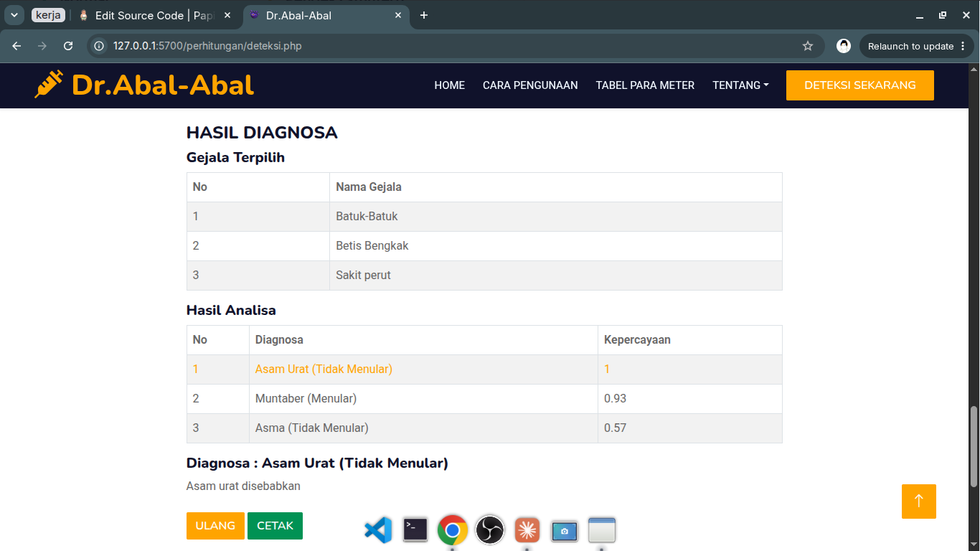Image resolution: width=980 pixels, height=551 pixels.
Task: Click the syringe logo icon
Action: pyautogui.click(x=49, y=85)
